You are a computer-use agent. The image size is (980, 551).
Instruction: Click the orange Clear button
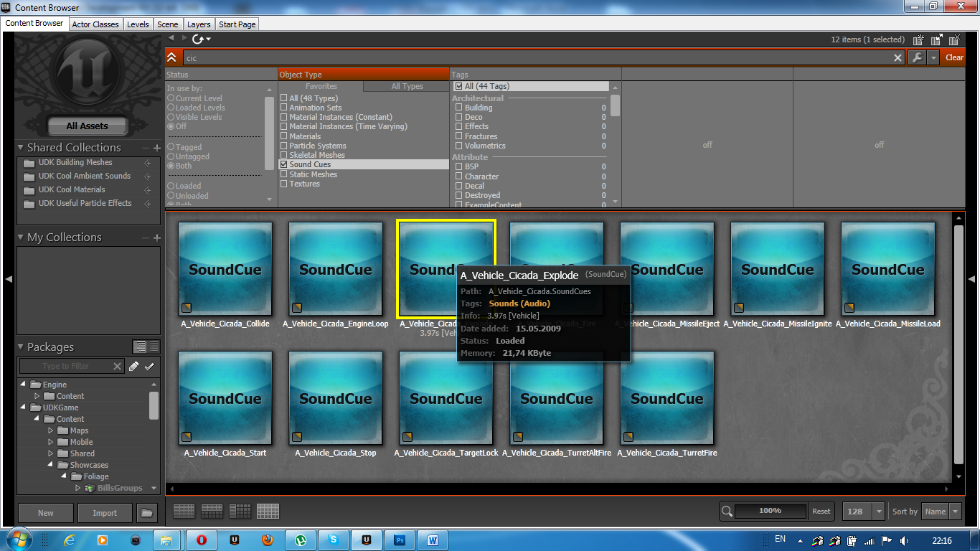954,58
